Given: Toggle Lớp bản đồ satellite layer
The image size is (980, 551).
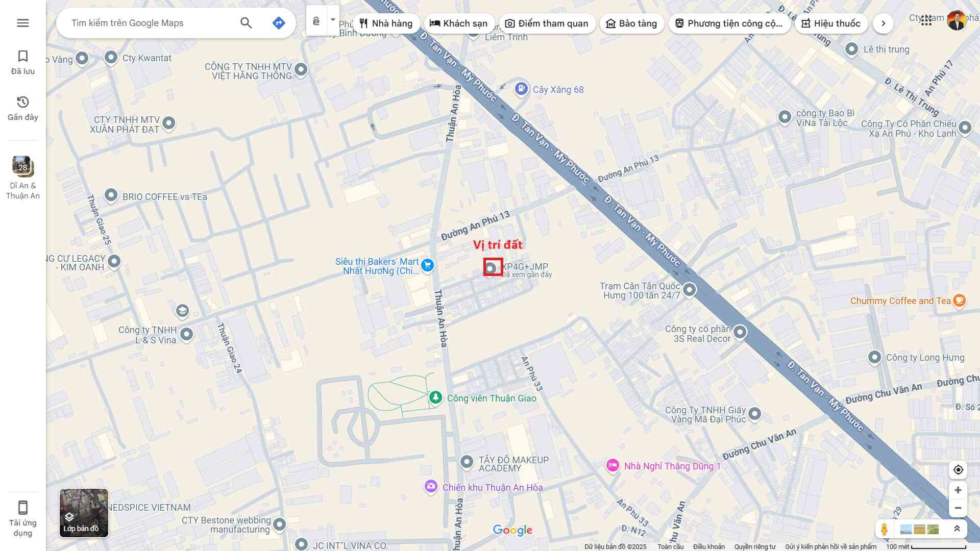Looking at the screenshot, I should coord(84,513).
